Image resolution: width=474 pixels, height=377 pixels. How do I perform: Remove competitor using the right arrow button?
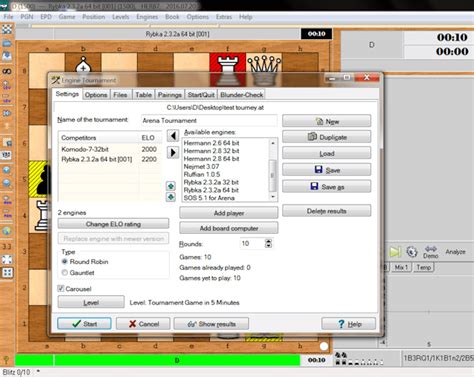[x=172, y=153]
